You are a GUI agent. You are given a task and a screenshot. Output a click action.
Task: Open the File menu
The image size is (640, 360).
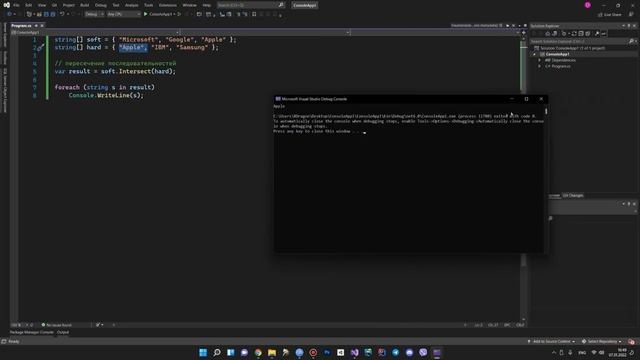point(16,5)
